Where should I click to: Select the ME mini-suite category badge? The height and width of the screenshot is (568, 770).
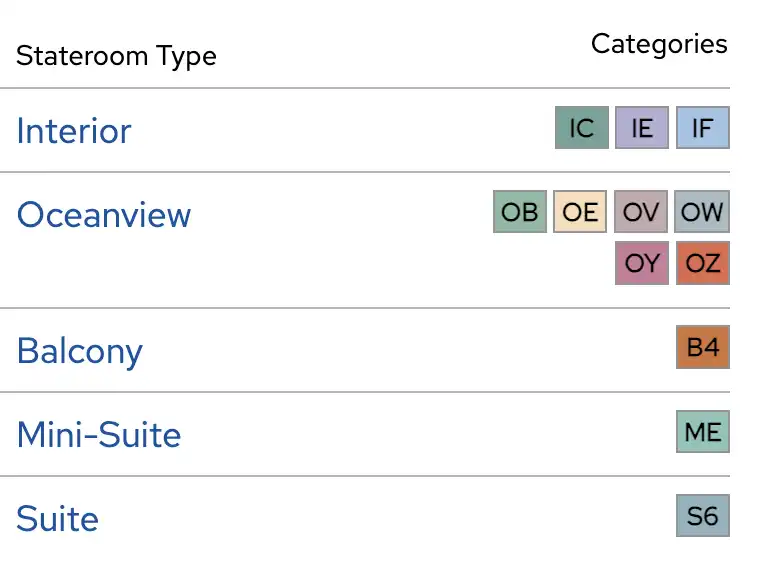(x=702, y=432)
